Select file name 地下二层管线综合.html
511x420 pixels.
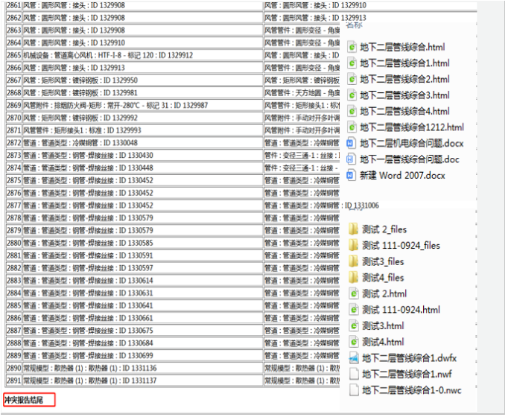(402, 47)
